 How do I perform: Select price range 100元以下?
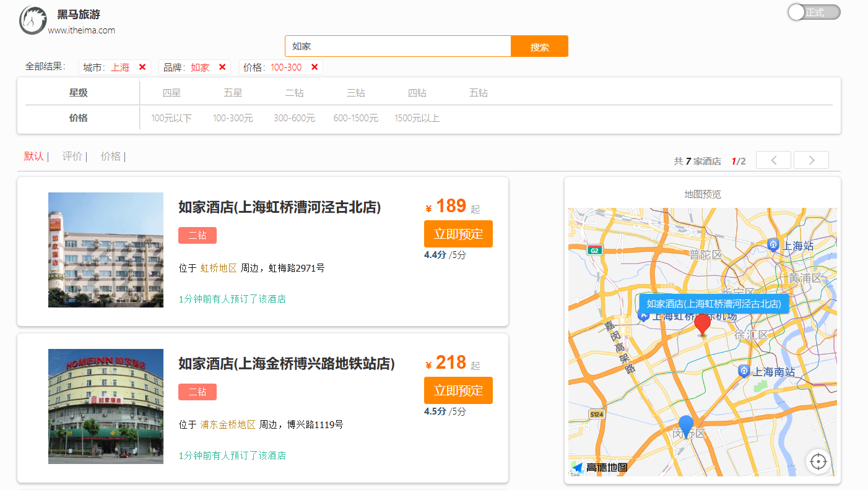point(171,118)
